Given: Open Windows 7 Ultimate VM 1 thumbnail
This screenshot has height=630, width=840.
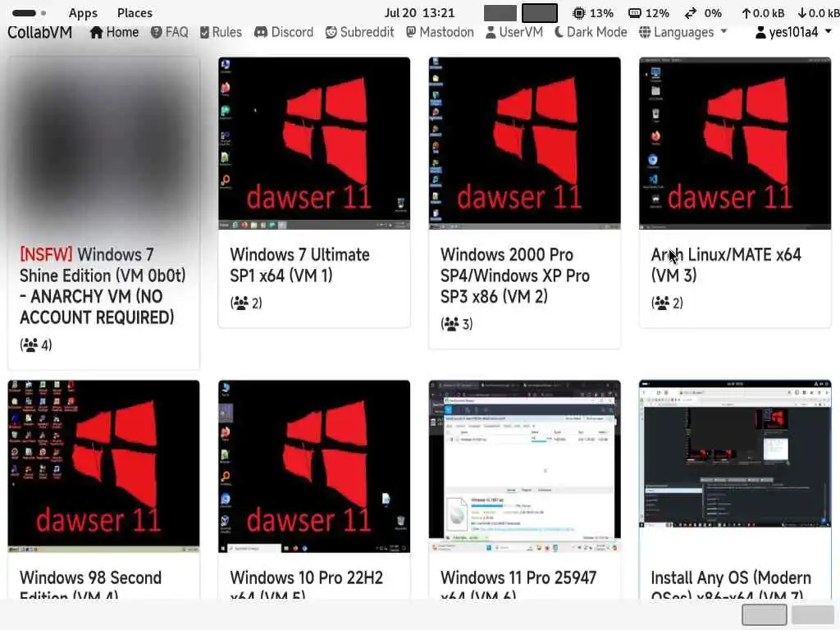Looking at the screenshot, I should [314, 144].
